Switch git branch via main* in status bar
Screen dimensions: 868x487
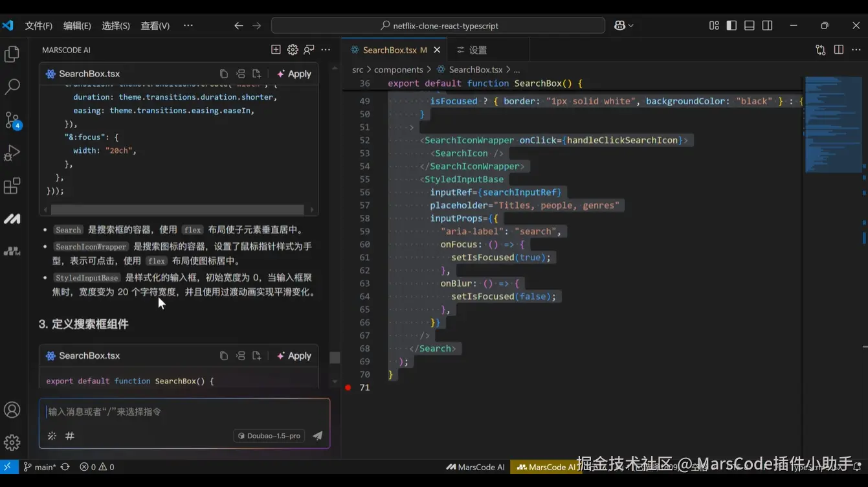(39, 467)
